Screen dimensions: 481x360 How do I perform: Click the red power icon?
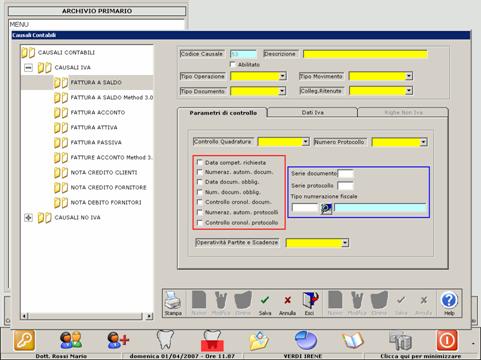pyautogui.click(x=447, y=340)
